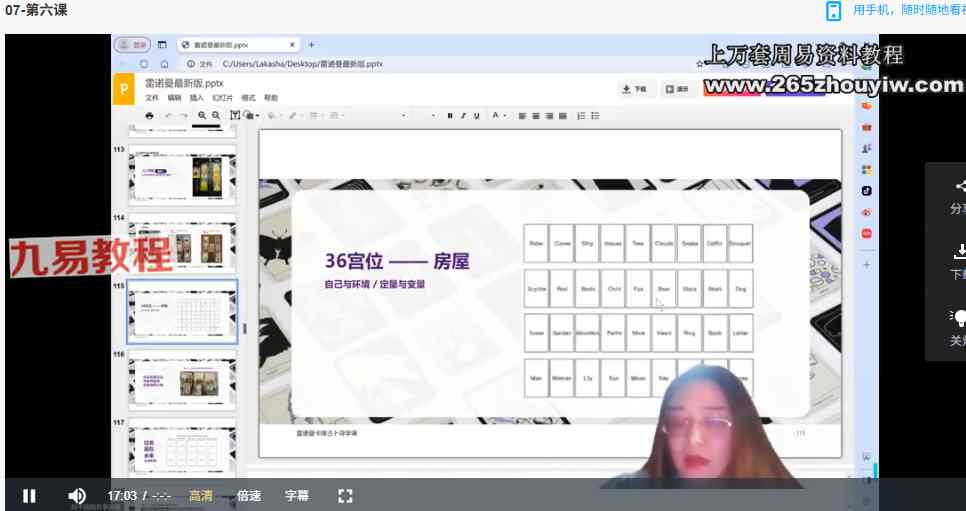Enter fullscreen video mode
Screen dimensions: 966x511
346,495
